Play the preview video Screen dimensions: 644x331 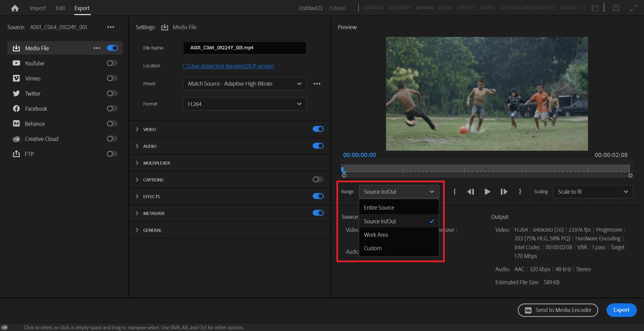click(487, 192)
